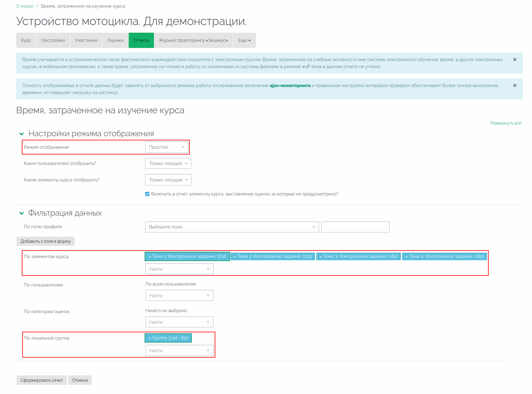Image resolution: width=532 pixels, height=394 pixels.
Task: Remove Тема 1. Контрольное задание tag
Action: coord(150,257)
